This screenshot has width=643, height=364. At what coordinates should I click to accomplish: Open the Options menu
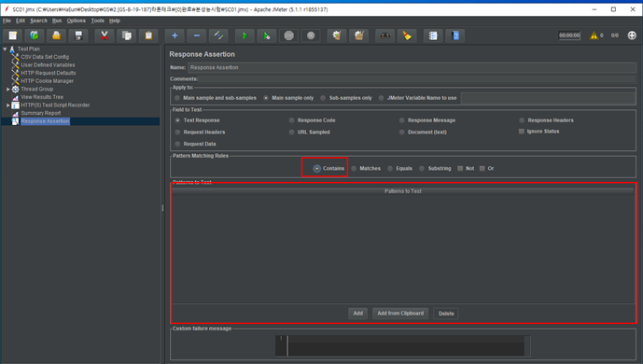point(77,21)
